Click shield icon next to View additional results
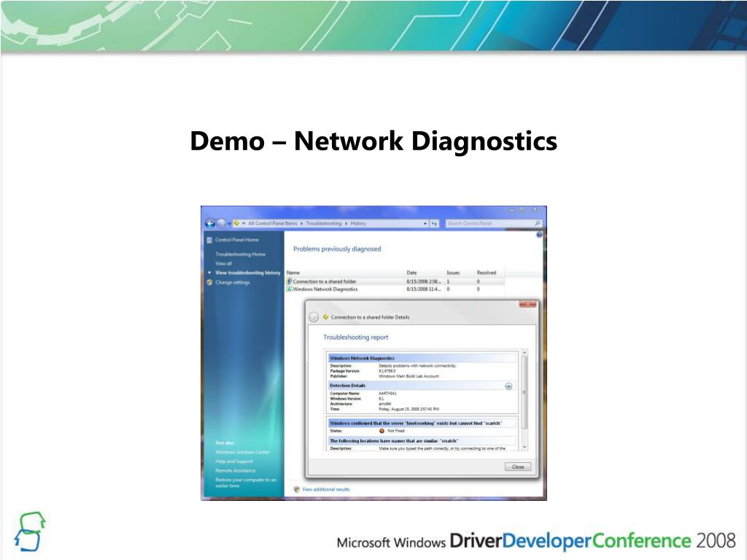 tap(296, 489)
